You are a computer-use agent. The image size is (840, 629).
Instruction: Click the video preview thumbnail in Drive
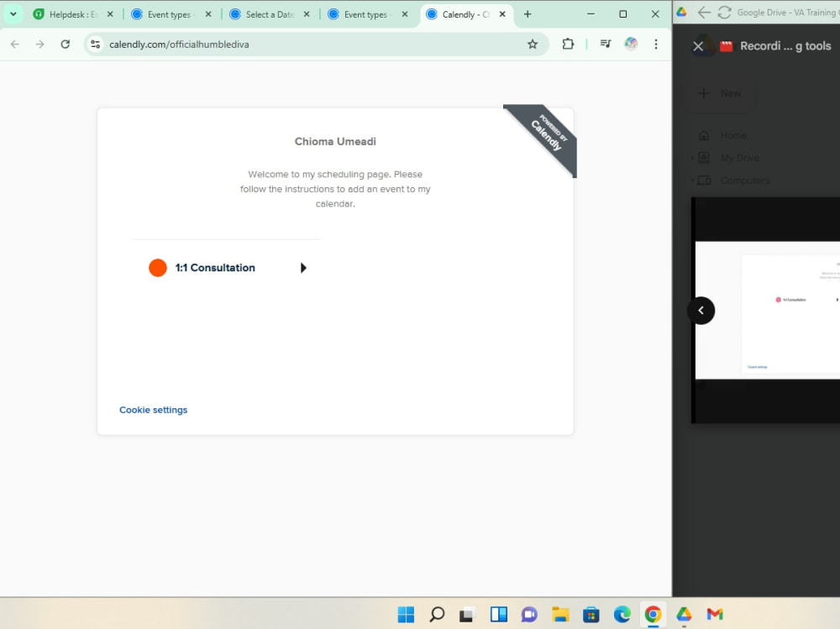(x=767, y=310)
